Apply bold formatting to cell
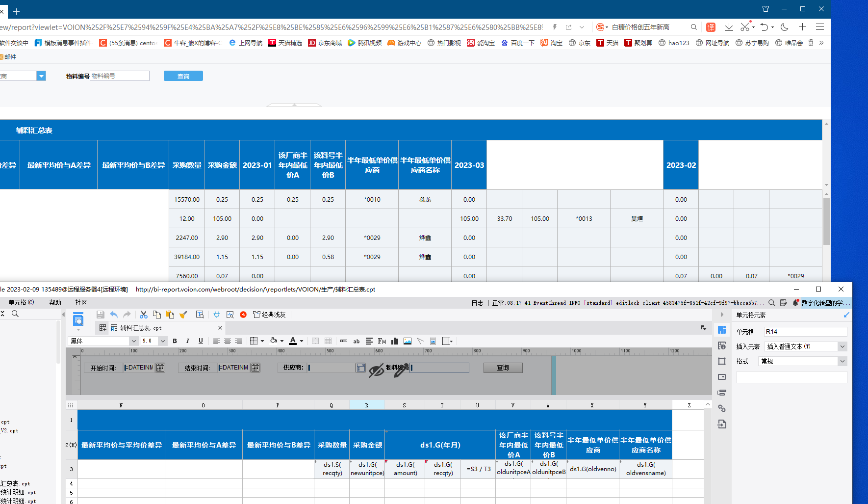The height and width of the screenshot is (504, 868). tap(175, 341)
